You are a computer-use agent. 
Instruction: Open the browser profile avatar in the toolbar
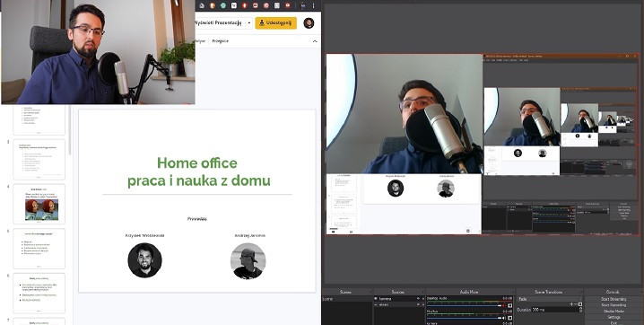(303, 6)
